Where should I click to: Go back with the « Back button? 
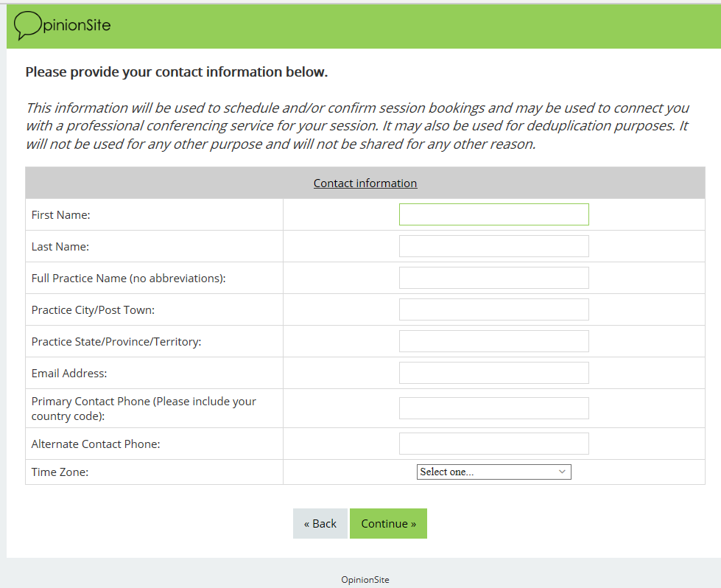(x=320, y=523)
